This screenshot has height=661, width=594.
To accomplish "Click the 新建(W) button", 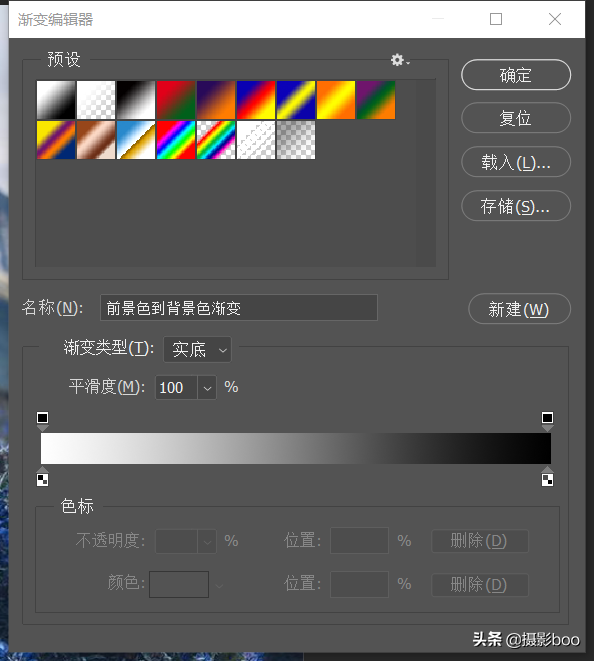I will [x=519, y=309].
